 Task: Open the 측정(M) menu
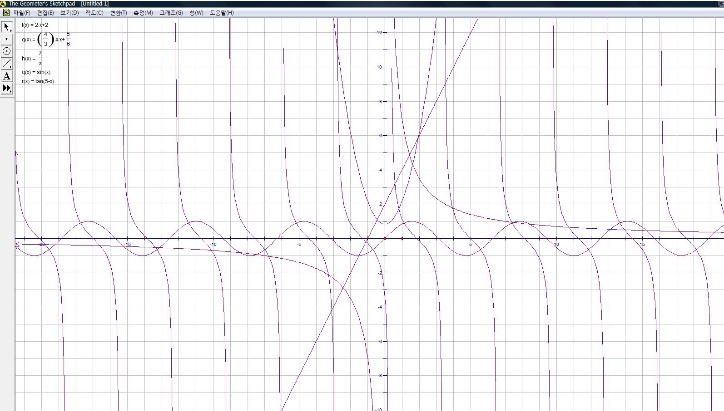(x=143, y=13)
